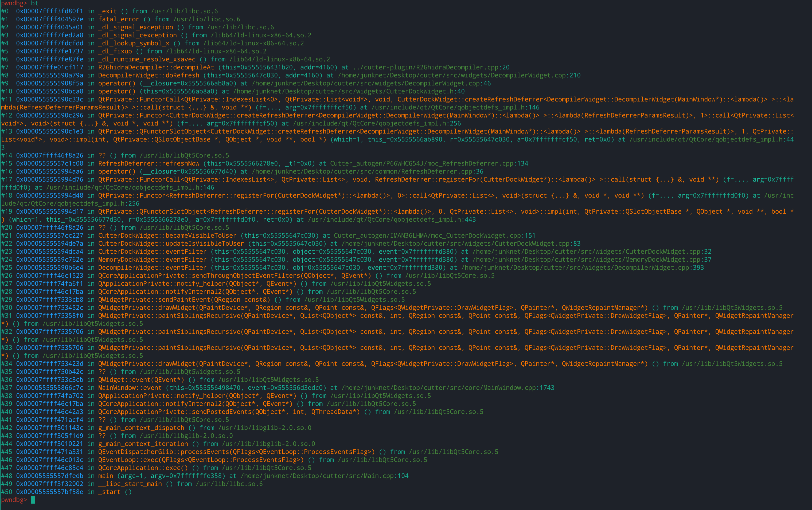Click _start in frame #50
This screenshot has width=812, height=510.
point(109,492)
